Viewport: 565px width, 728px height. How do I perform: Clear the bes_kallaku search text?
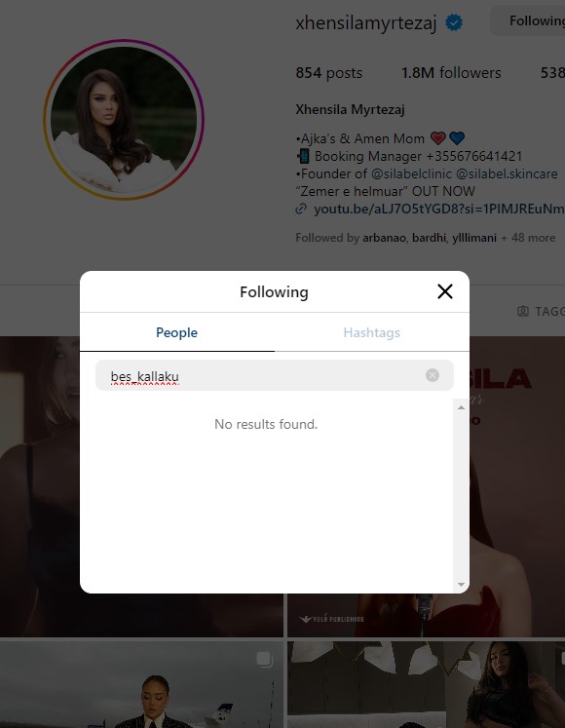(x=433, y=375)
